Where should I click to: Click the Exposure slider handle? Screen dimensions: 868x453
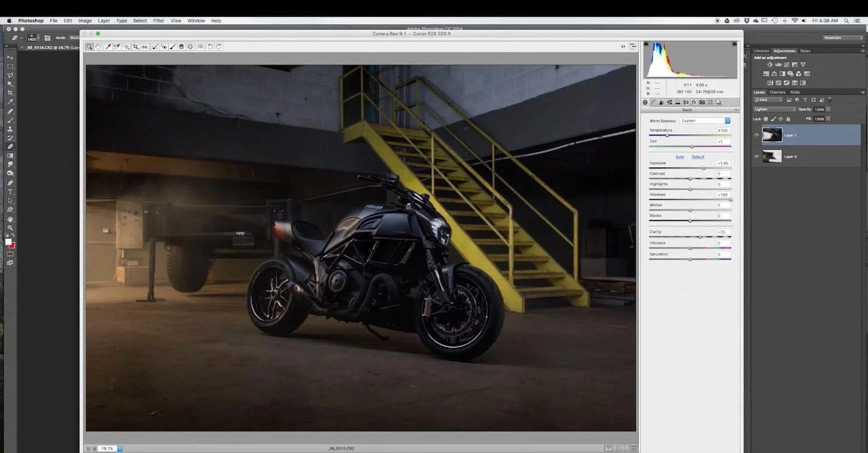[x=703, y=168]
